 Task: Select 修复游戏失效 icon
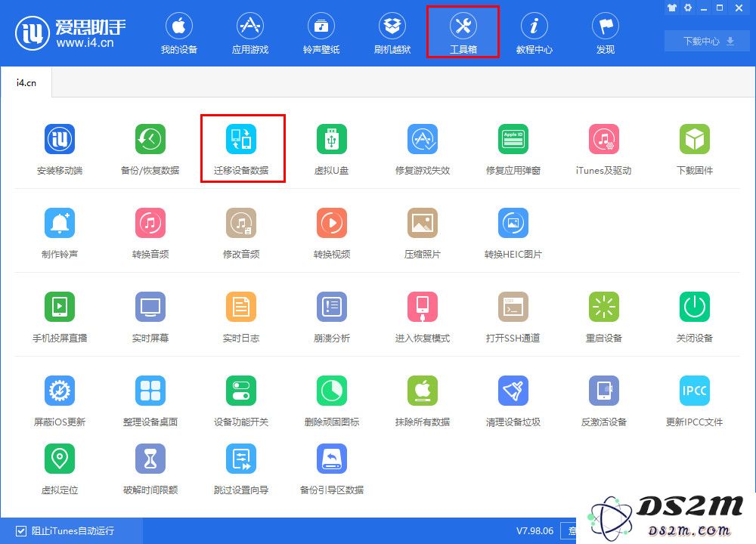coord(423,139)
